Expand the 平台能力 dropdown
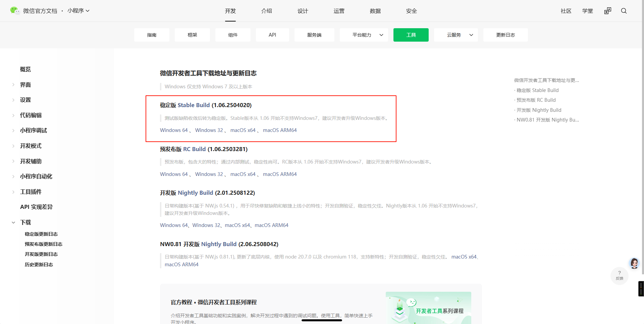The width and height of the screenshot is (644, 324). pyautogui.click(x=364, y=35)
